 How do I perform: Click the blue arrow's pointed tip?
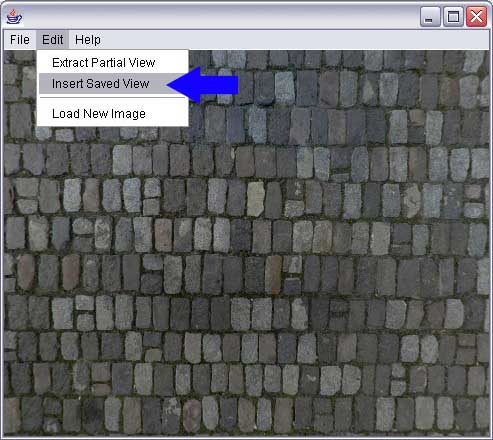[x=170, y=85]
